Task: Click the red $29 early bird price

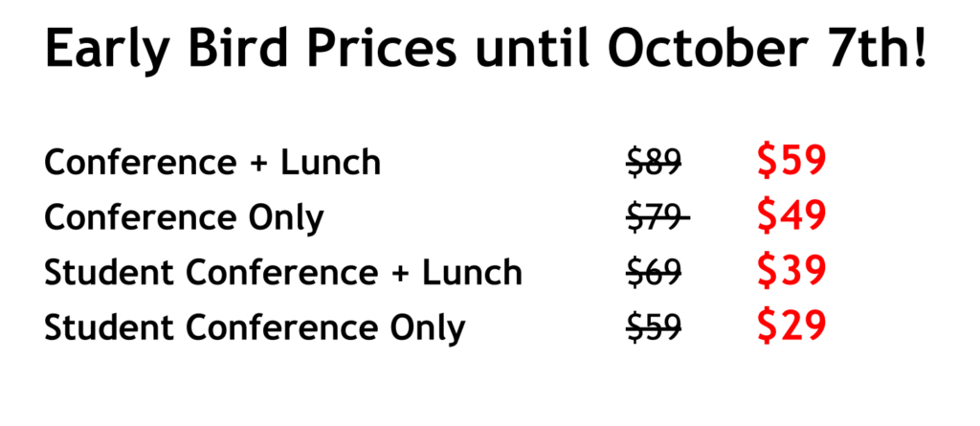Action: tap(791, 325)
